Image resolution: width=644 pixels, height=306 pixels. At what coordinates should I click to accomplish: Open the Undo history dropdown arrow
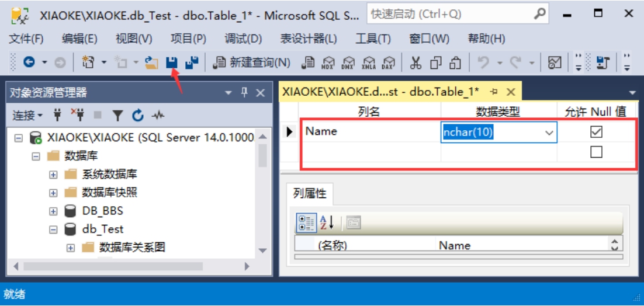click(500, 62)
